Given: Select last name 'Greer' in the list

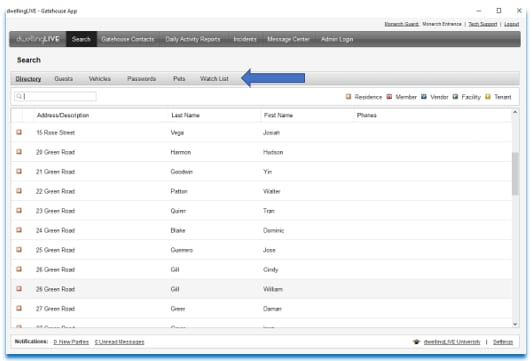Looking at the screenshot, I should pyautogui.click(x=178, y=309).
